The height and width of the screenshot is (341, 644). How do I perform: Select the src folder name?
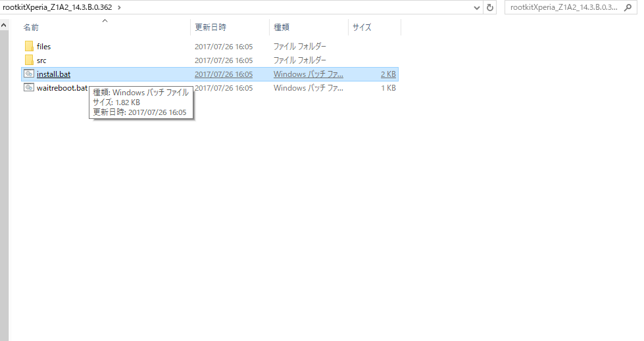[x=41, y=60]
